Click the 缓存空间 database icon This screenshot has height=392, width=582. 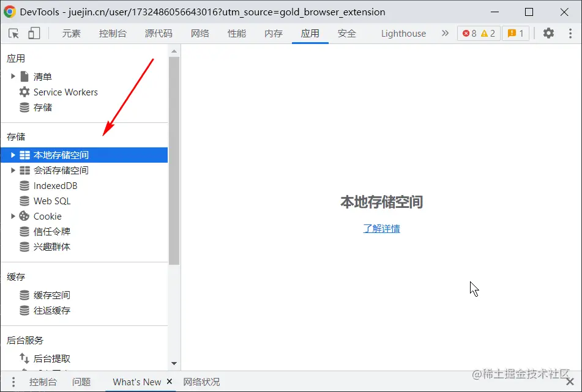click(24, 295)
